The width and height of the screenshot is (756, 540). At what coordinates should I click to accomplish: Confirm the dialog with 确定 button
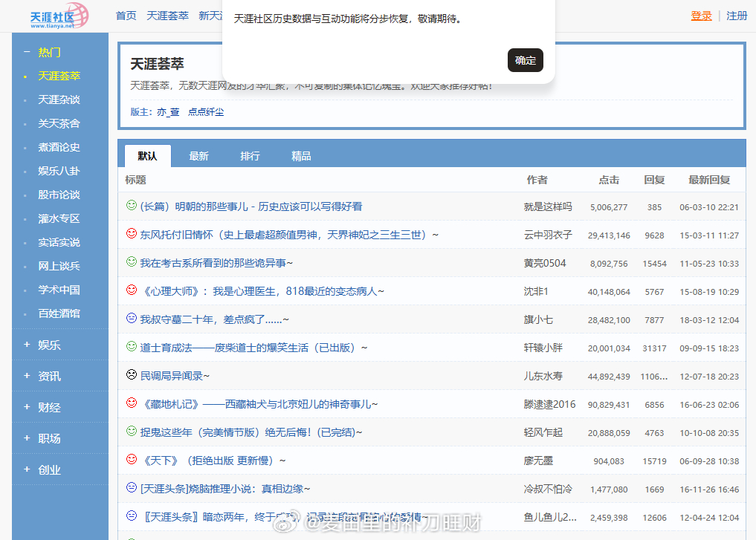point(526,60)
